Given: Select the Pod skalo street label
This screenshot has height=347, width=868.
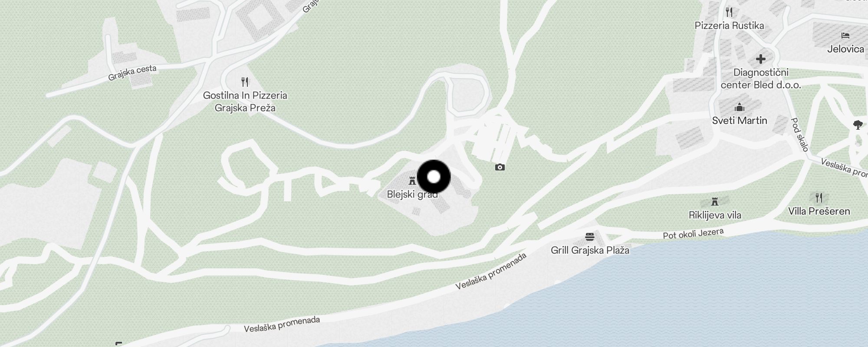Looking at the screenshot, I should click(x=799, y=134).
